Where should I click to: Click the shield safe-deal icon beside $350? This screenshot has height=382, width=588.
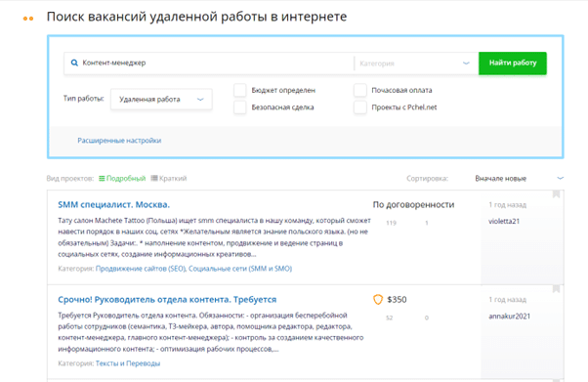(x=378, y=300)
